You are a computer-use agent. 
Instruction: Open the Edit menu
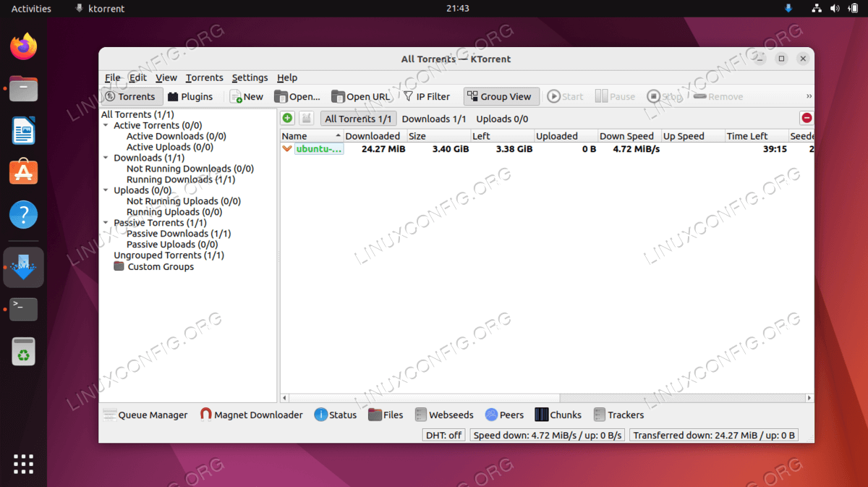[137, 77]
